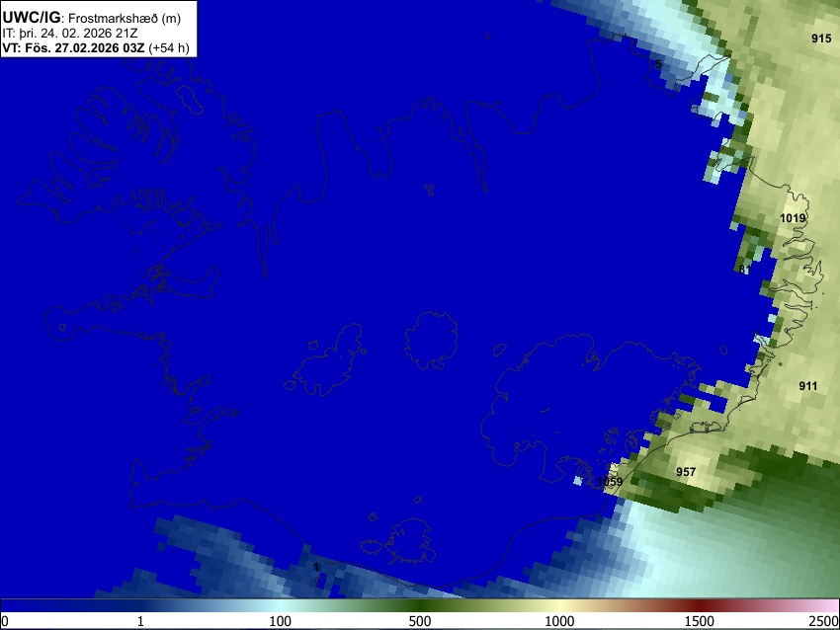Click the map value 911
The width and height of the screenshot is (840, 630).
point(807,386)
